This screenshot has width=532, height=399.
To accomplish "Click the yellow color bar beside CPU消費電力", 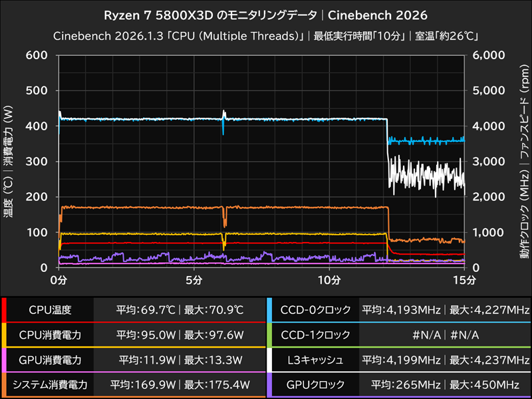I will click(x=4, y=335).
